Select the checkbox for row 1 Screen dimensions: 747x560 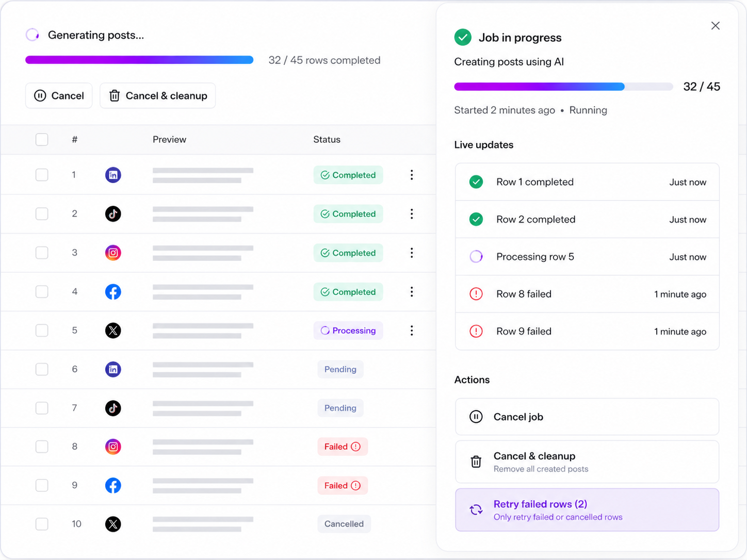tap(42, 175)
